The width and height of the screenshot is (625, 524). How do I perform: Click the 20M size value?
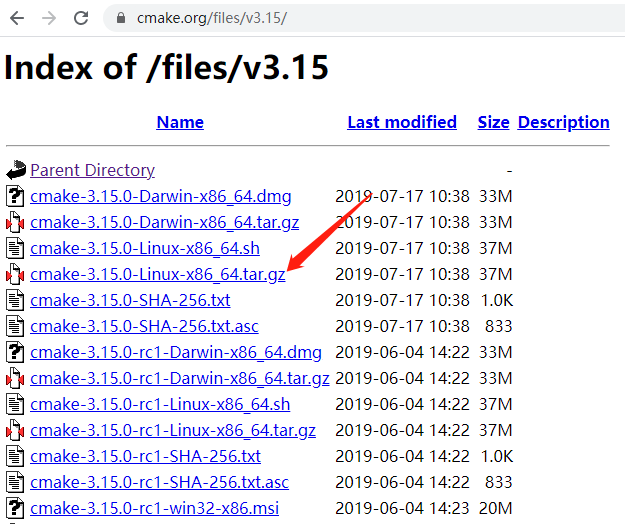(x=495, y=508)
